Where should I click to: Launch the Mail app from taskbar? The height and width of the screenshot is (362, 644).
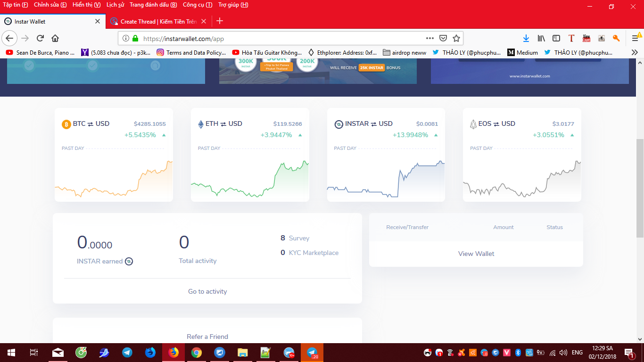58,353
